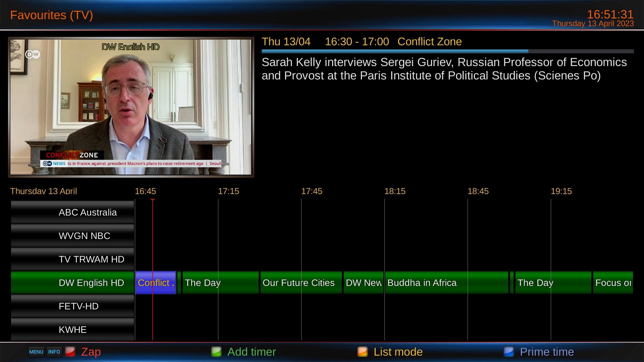Image resolution: width=644 pixels, height=362 pixels.
Task: Click the Favourites (TV) title
Action: point(52,15)
